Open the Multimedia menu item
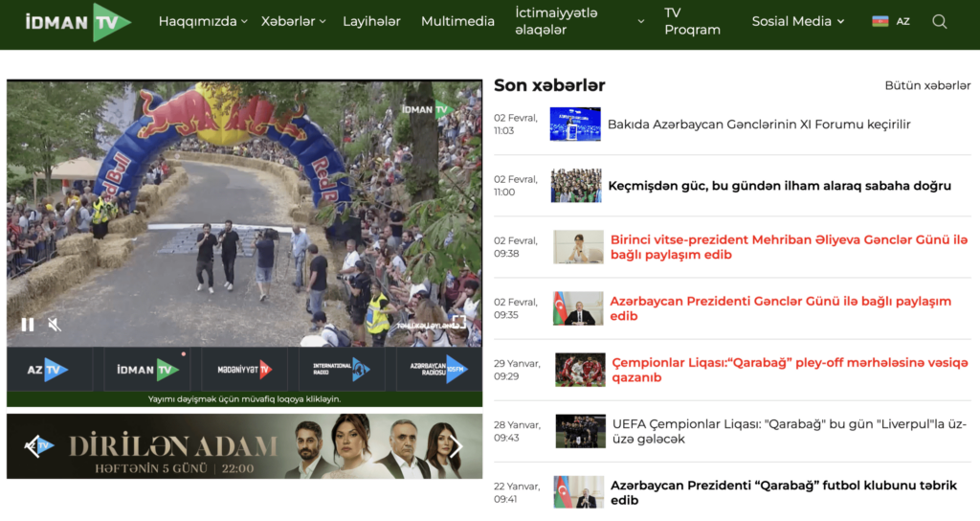Screen dimensions: 980x521 click(x=457, y=21)
